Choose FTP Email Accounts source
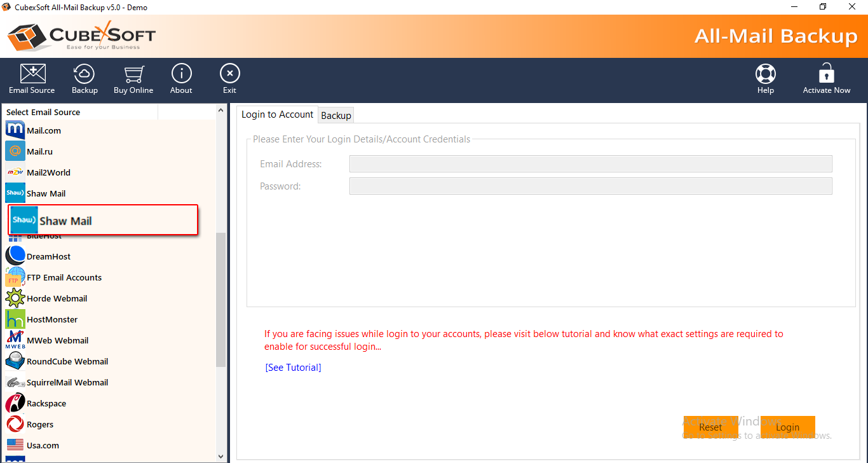The image size is (868, 463). point(64,277)
